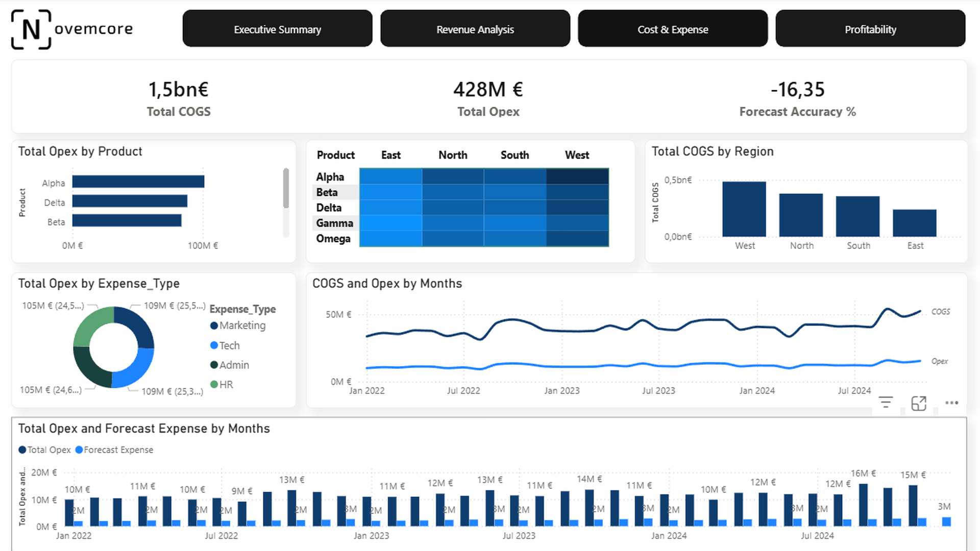
Task: Select the Beta bar in Opex chart
Action: pos(127,220)
